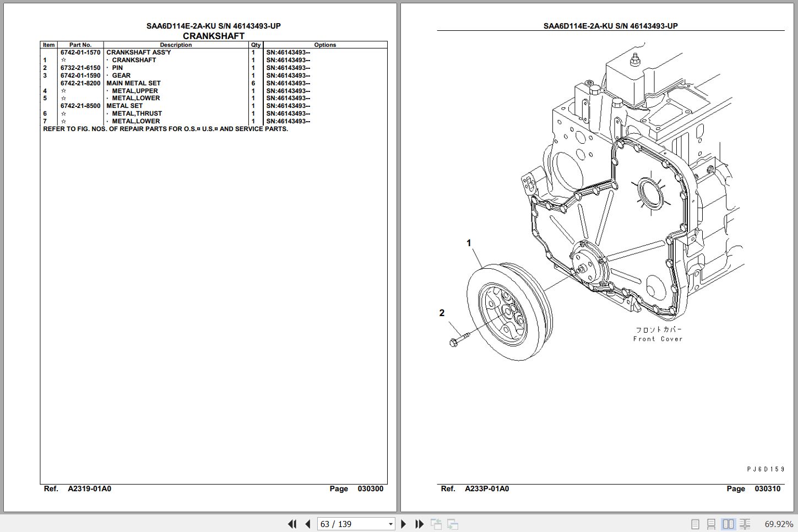This screenshot has width=798, height=532.
Task: Jump to the last page
Action: click(419, 524)
